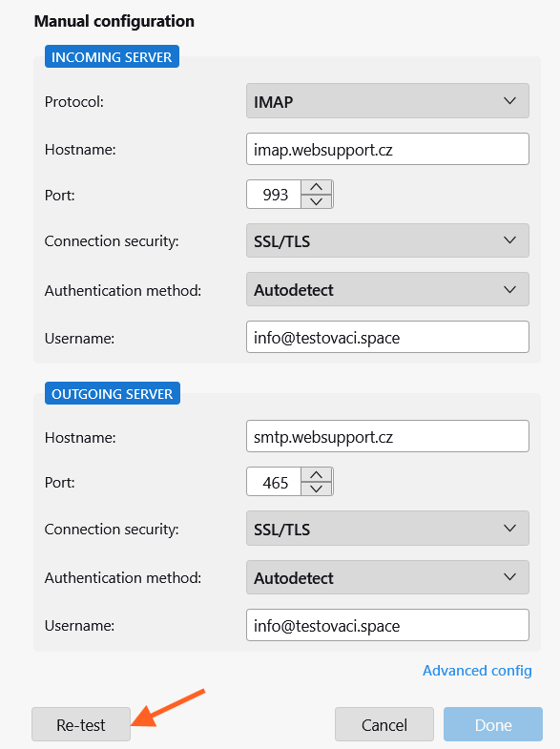Open outgoing Connection security SSL/TLS dropdown
This screenshot has height=749, width=560.
pos(387,529)
